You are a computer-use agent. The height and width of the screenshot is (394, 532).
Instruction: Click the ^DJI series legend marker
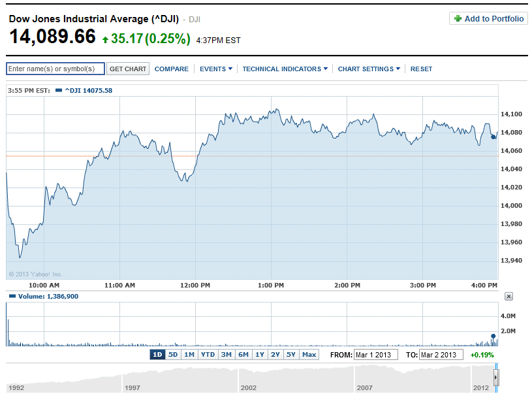pyautogui.click(x=59, y=90)
